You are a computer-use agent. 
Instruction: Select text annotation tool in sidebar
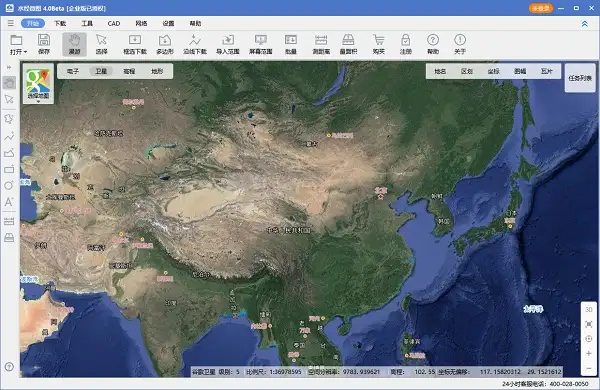click(x=9, y=202)
